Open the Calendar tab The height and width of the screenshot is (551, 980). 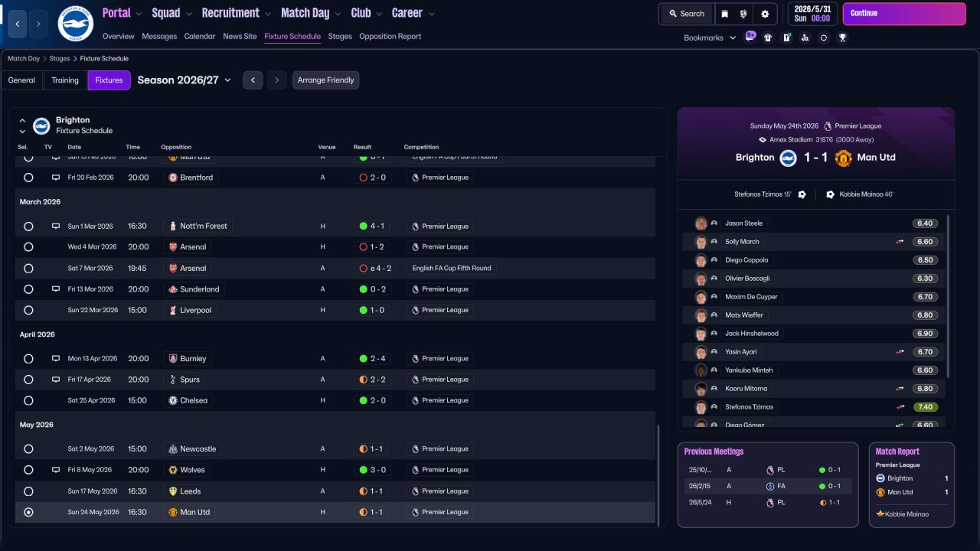[200, 37]
